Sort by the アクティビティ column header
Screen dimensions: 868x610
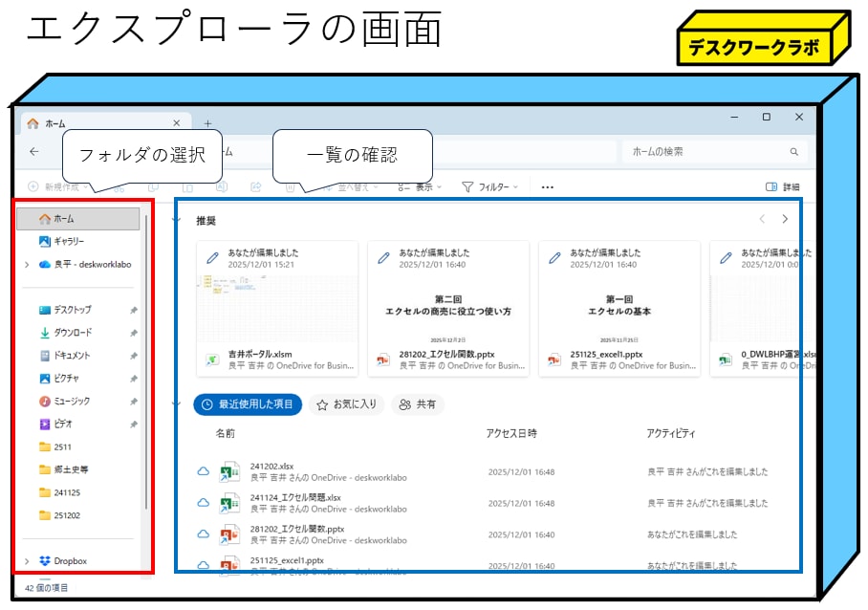[x=671, y=433]
